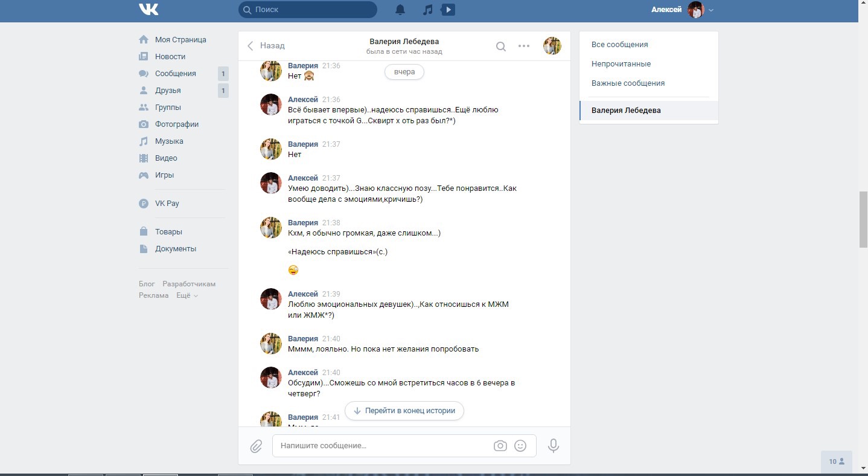Open Валерия avatar in chat header

point(552,46)
